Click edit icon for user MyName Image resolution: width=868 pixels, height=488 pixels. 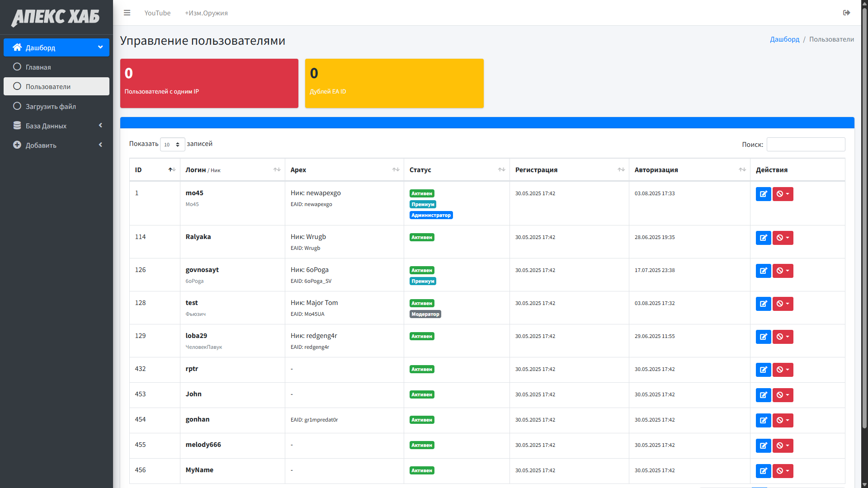(763, 471)
